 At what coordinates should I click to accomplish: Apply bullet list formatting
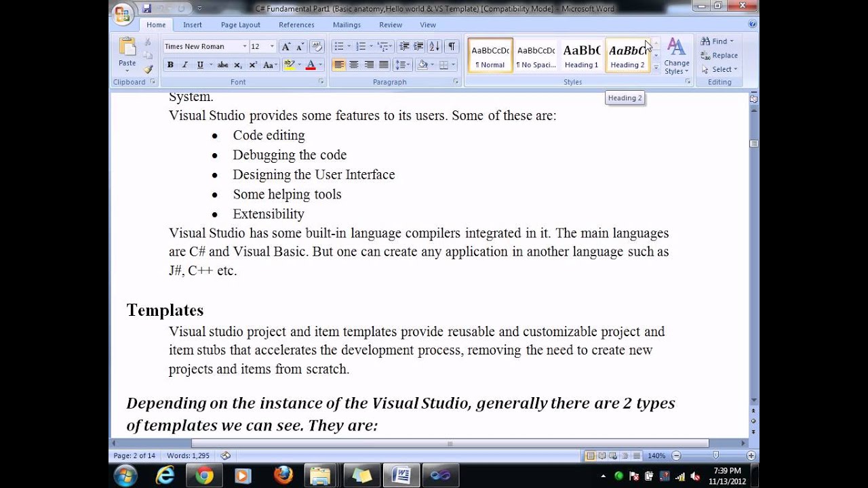pyautogui.click(x=338, y=46)
